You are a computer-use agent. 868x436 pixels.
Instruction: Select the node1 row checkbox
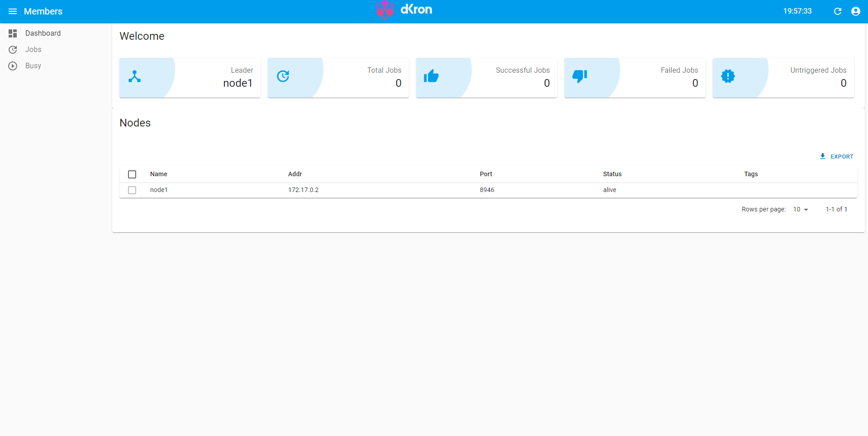click(132, 190)
